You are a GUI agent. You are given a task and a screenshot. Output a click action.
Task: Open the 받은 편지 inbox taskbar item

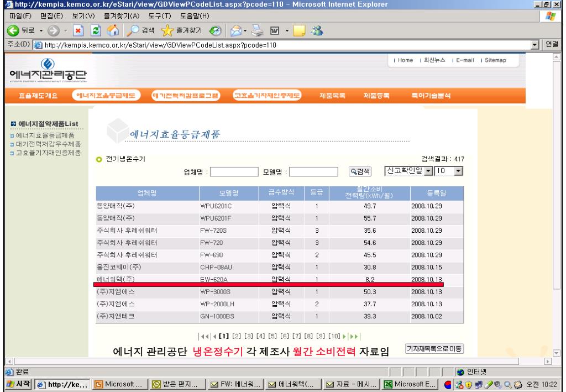(178, 384)
